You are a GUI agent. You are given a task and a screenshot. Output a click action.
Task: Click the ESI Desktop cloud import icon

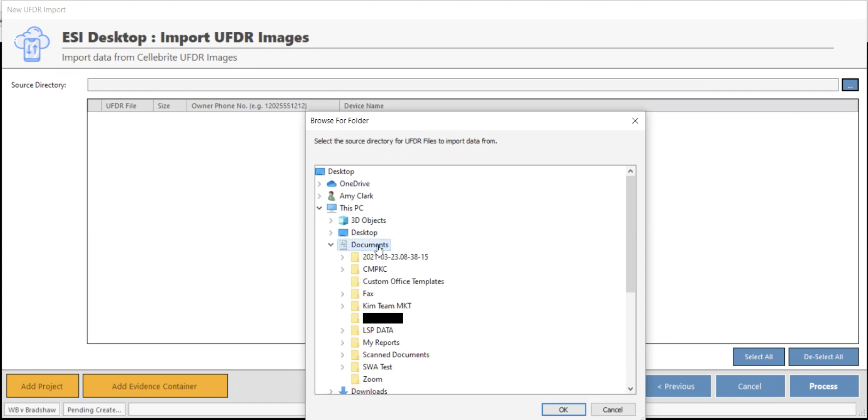coord(32,44)
